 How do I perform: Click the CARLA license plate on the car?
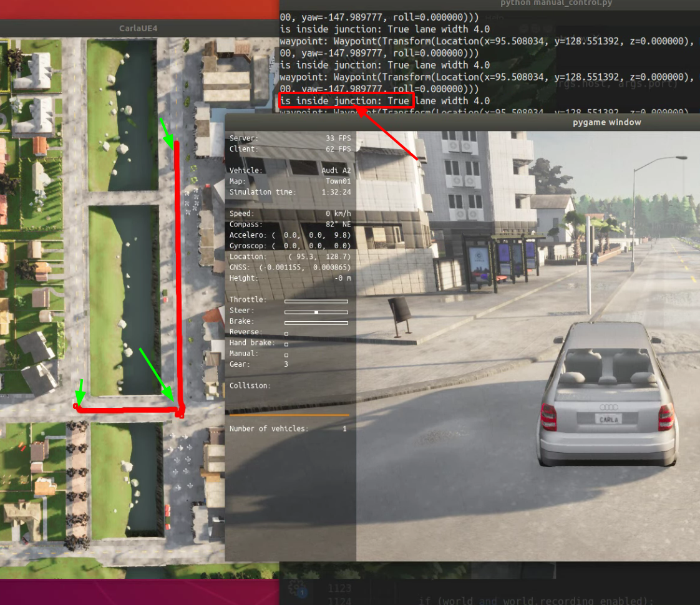pos(608,420)
